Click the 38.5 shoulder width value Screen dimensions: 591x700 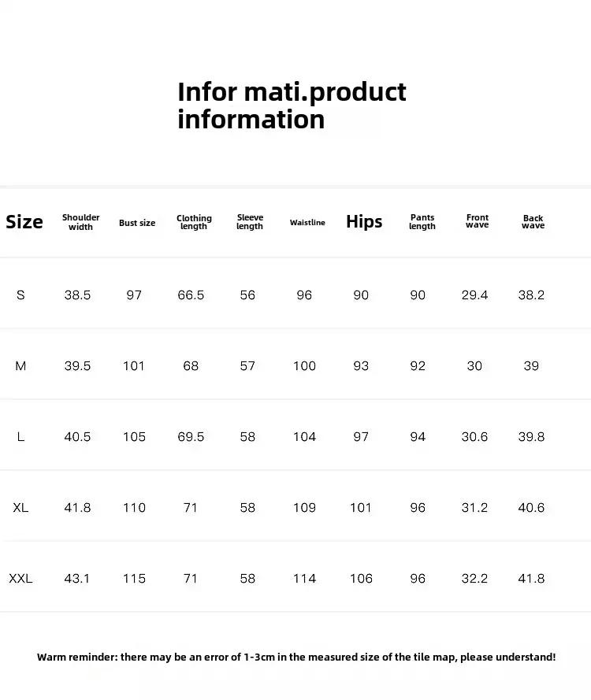point(77,295)
